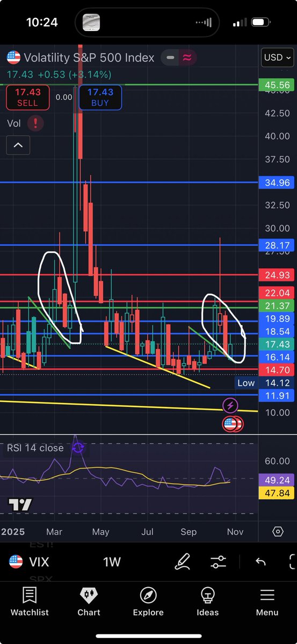The image size is (297, 644).
Task: Open the drawing tools pencil icon
Action: point(182,562)
